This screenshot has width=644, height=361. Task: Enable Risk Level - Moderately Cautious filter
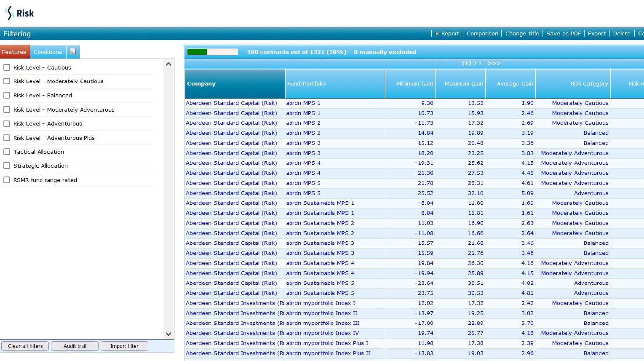pyautogui.click(x=7, y=81)
